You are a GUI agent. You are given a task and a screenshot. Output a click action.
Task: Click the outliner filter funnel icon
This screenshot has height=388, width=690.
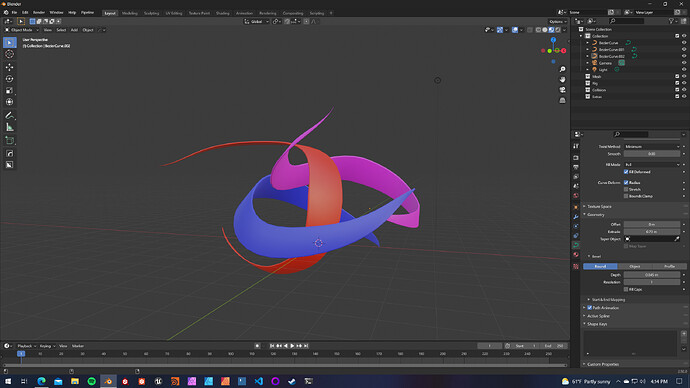(x=671, y=21)
